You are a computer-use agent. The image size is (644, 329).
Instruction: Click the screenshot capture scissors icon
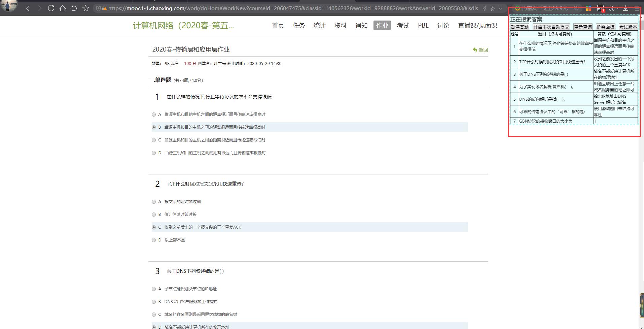click(612, 8)
